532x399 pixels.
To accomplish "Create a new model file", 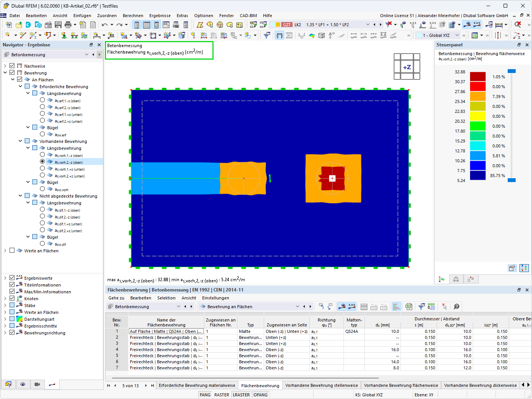I will coord(9,25).
